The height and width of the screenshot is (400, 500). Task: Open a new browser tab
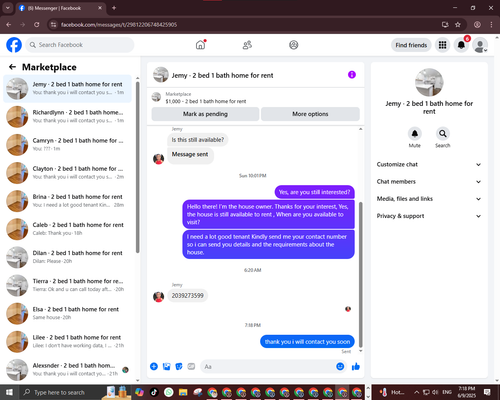(x=114, y=8)
